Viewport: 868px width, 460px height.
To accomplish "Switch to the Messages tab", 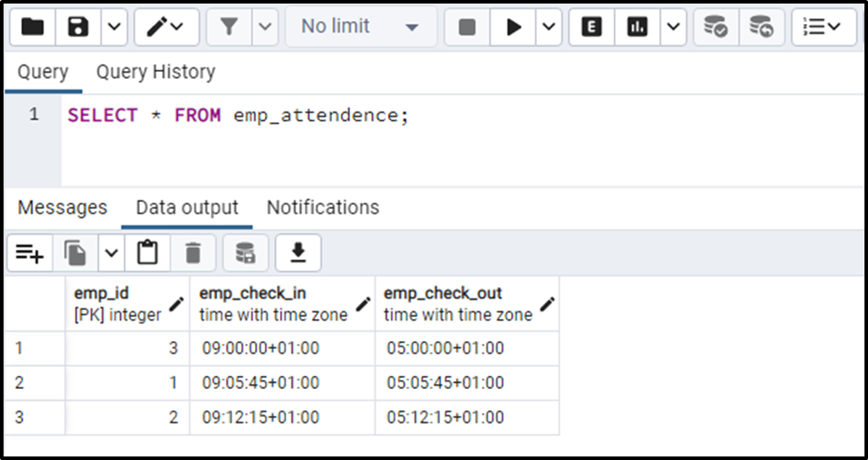I will (x=62, y=207).
